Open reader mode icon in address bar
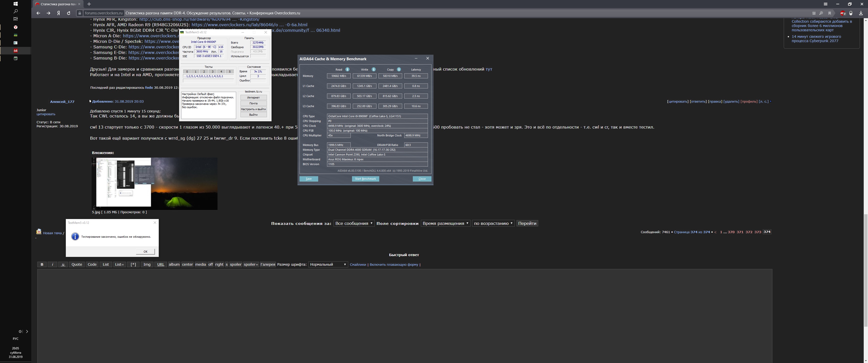This screenshot has height=363, width=868. point(814,13)
